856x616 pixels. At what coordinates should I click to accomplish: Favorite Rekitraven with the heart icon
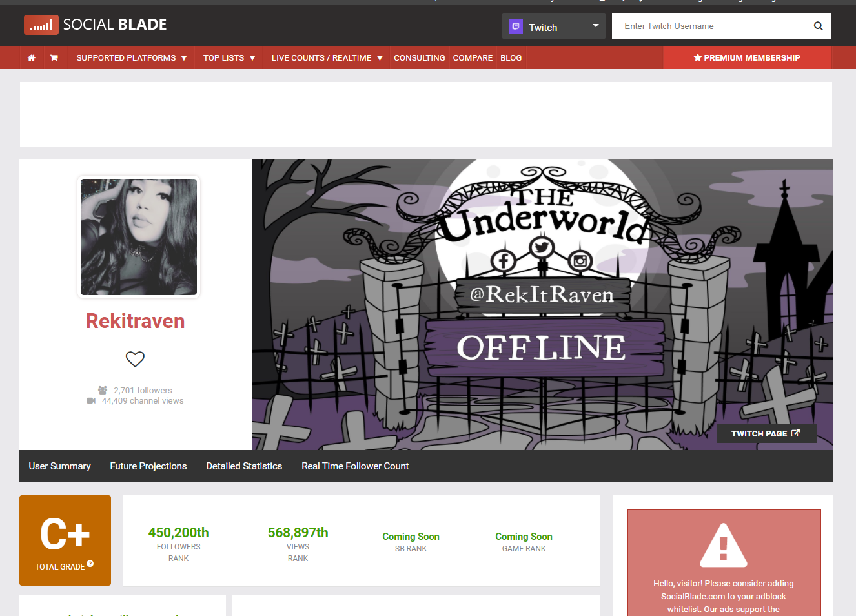coord(135,359)
